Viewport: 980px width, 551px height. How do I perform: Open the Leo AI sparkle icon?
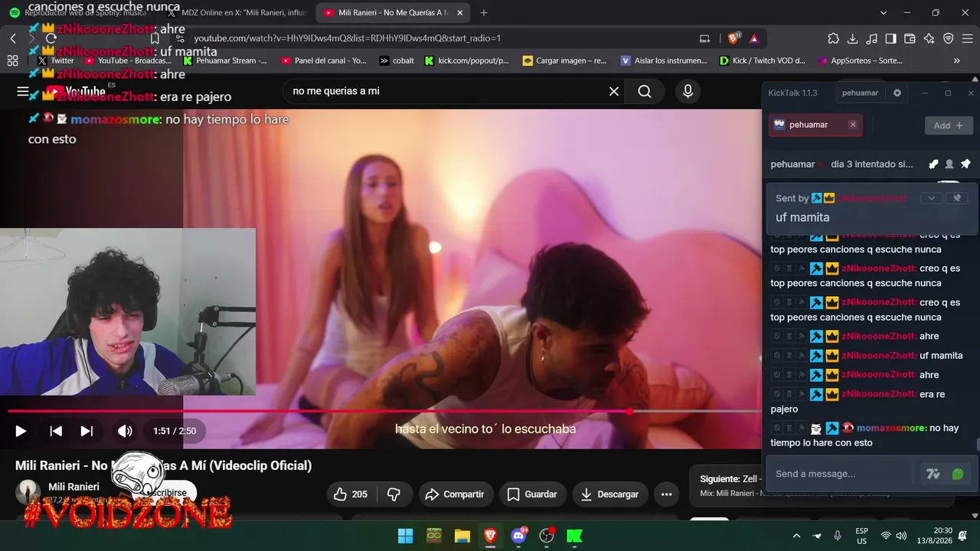[x=929, y=38]
